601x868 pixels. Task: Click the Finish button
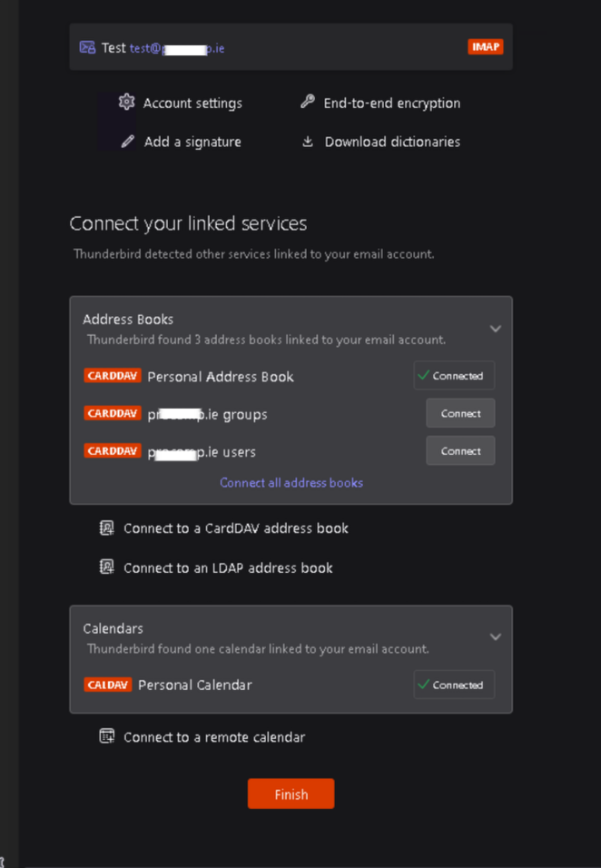291,794
